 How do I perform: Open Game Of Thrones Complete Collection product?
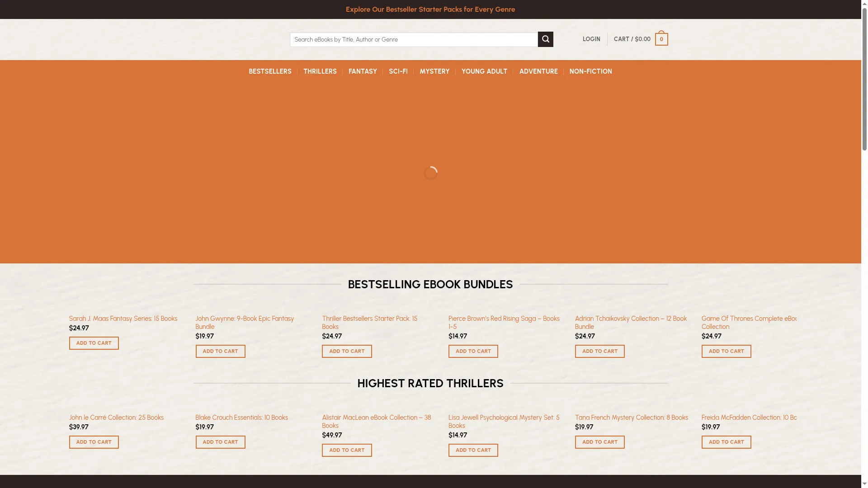[749, 323]
